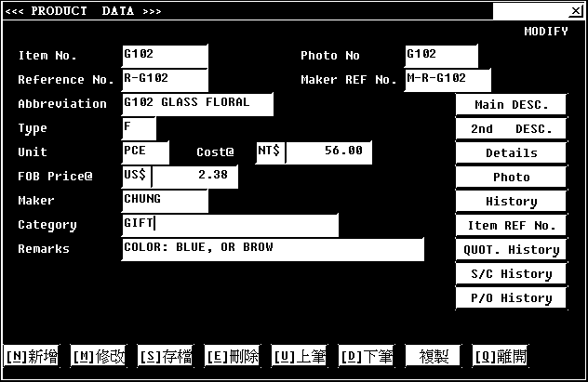Screen dimensions: 588x382
Task: Go to next record with [D]
Action: point(366,356)
